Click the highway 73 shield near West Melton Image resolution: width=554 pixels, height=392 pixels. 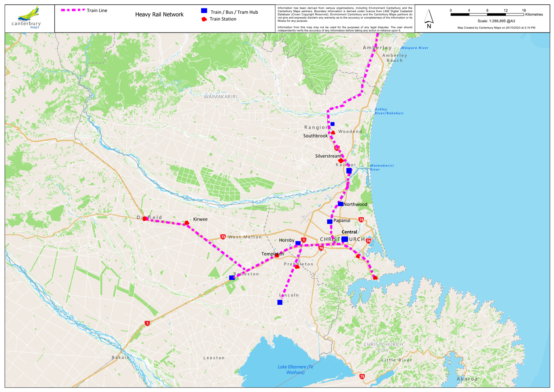(x=223, y=237)
